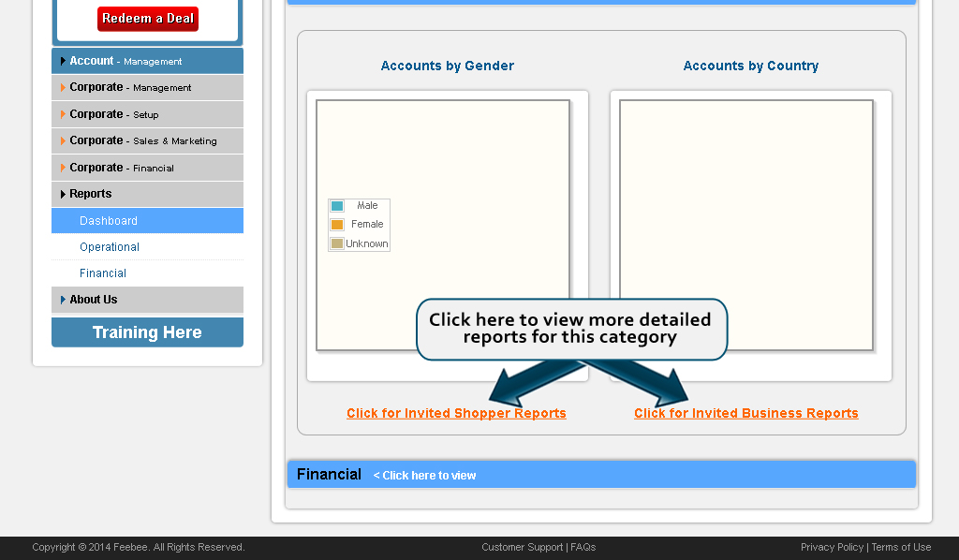Expand the About Us section

[147, 300]
